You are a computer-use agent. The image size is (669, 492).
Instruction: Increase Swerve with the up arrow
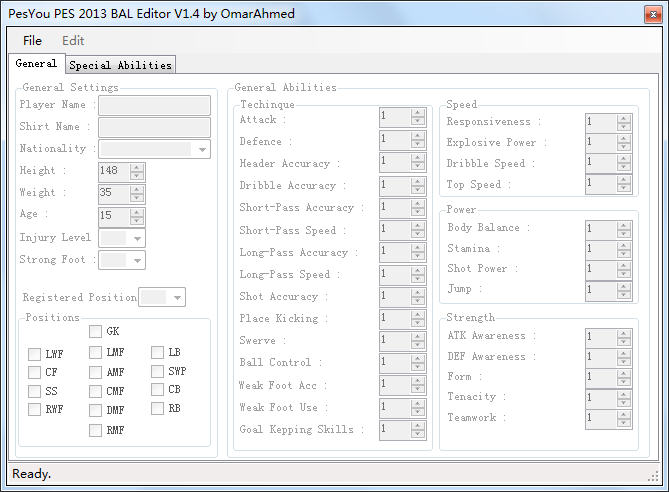point(418,337)
